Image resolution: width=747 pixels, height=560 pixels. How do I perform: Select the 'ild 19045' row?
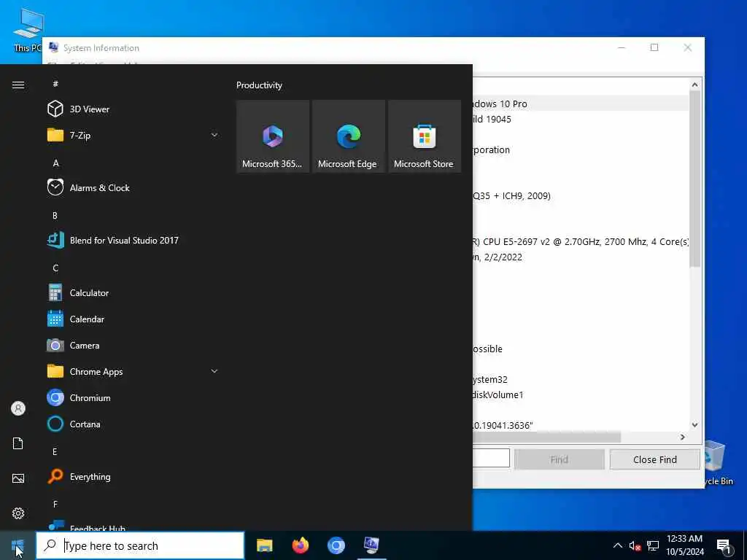click(580, 119)
